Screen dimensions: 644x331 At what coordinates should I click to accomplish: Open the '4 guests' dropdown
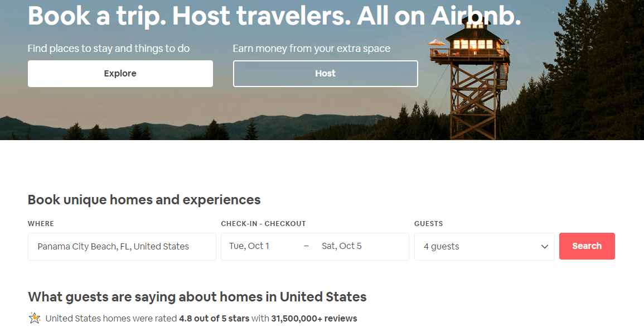[484, 247]
